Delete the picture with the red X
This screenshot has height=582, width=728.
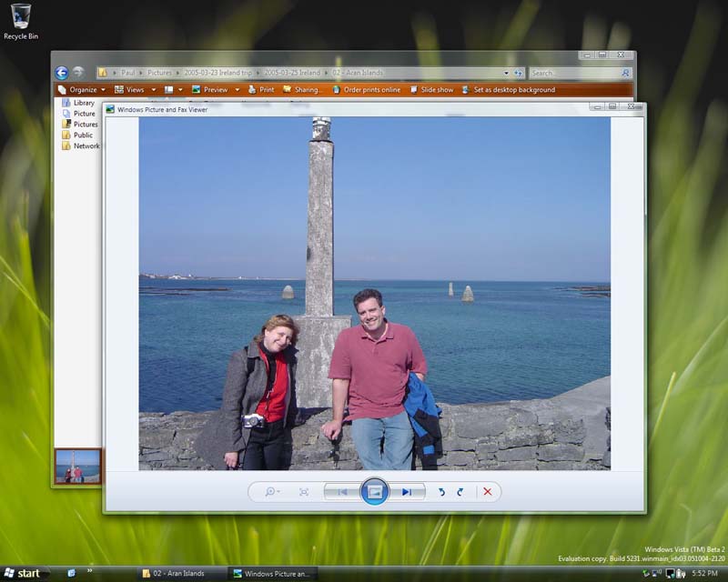tap(487, 492)
